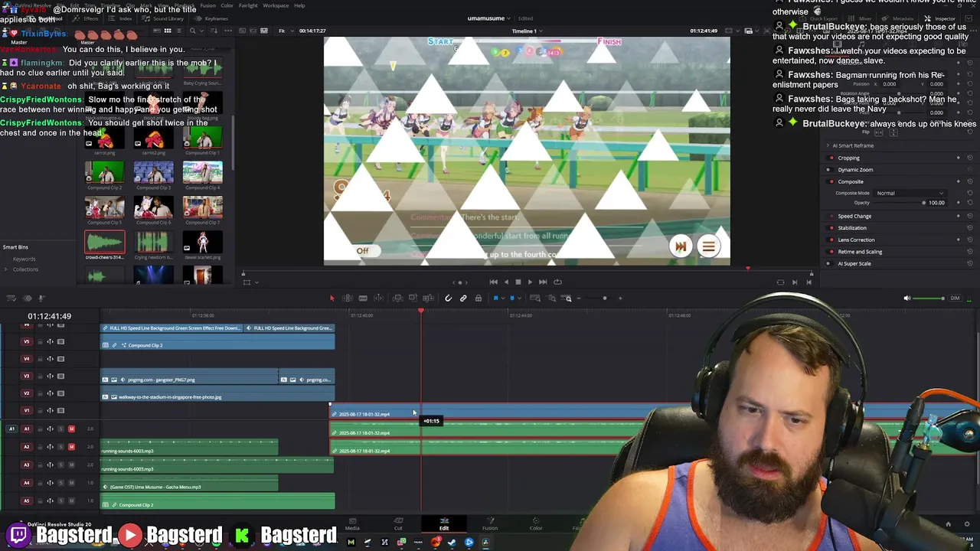Image resolution: width=980 pixels, height=551 pixels.
Task: Select destination track V1 header
Action: point(27,410)
